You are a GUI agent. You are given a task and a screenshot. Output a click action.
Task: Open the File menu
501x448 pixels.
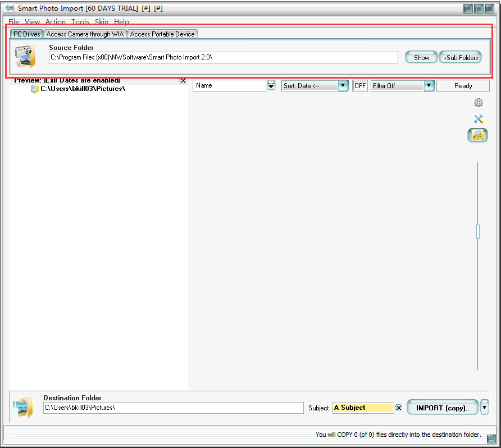coord(13,22)
